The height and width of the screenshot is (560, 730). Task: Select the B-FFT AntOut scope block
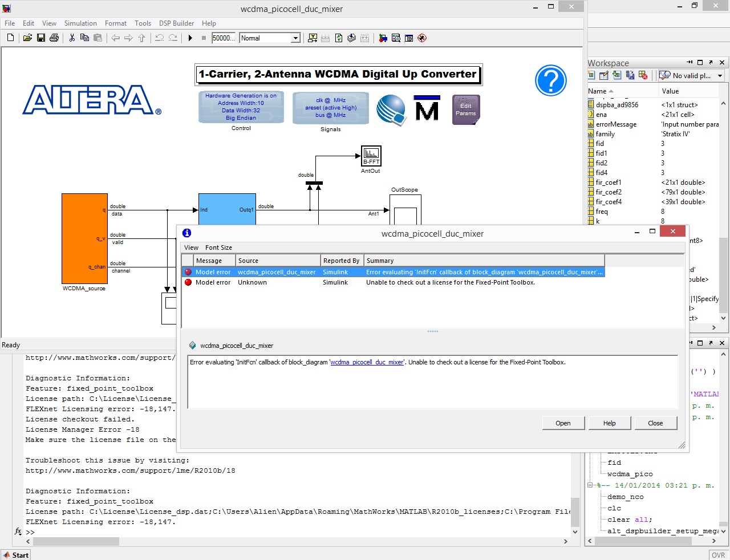coord(371,156)
